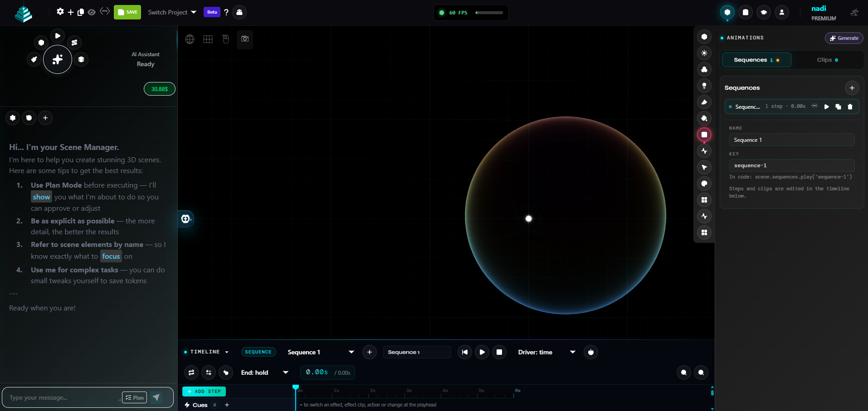Viewport: 868px width, 411px height.
Task: Click the SEQUENCE mode badge
Action: click(x=258, y=352)
